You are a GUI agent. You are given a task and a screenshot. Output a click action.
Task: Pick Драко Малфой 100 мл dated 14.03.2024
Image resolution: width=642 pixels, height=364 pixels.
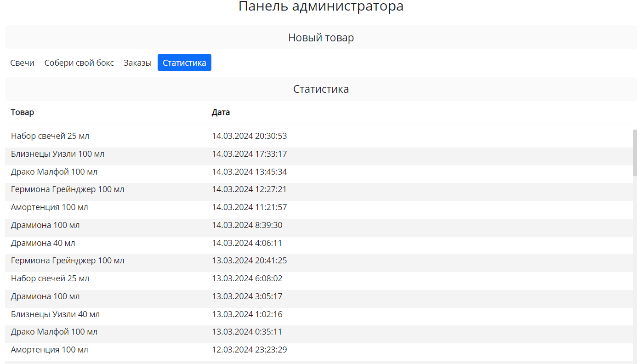[x=54, y=172]
